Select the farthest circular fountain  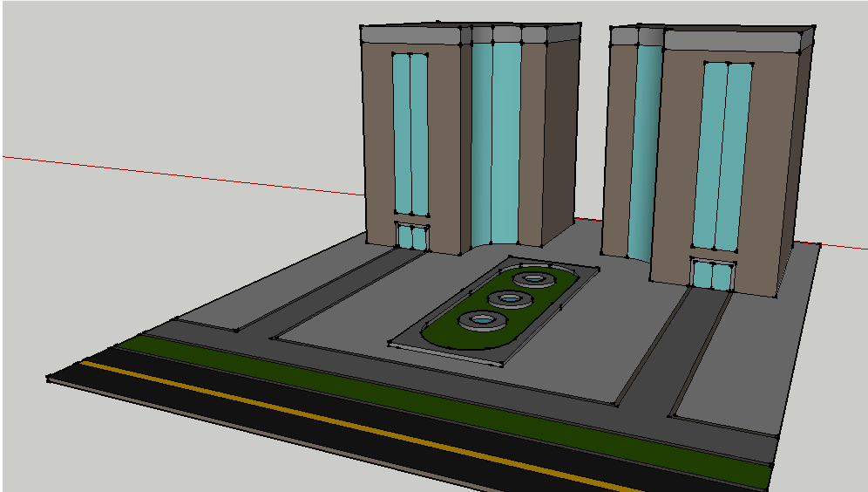click(x=533, y=279)
